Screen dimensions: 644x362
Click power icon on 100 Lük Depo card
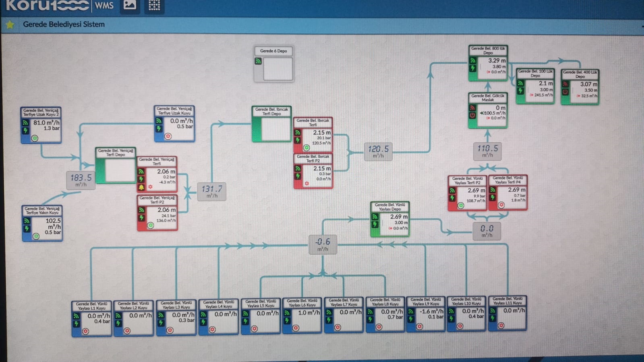[x=520, y=91]
